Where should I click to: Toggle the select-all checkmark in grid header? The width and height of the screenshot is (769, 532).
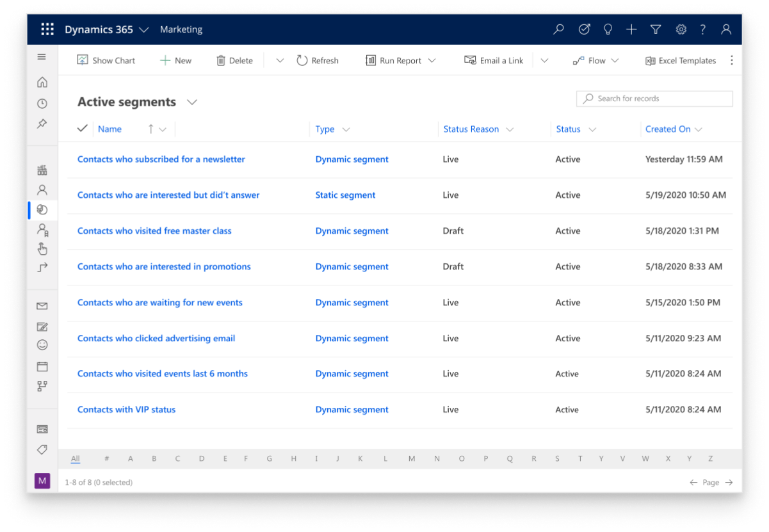tap(82, 129)
